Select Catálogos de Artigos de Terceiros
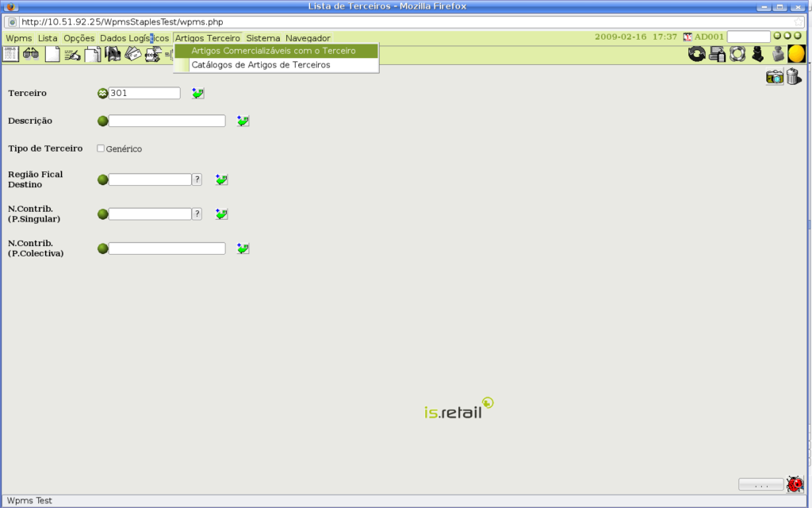The image size is (812, 508). (276, 65)
